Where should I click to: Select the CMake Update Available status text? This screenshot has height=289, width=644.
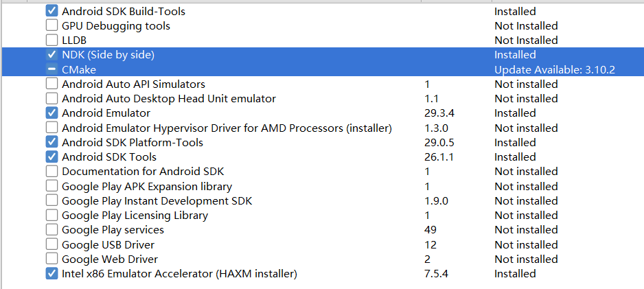pos(554,69)
